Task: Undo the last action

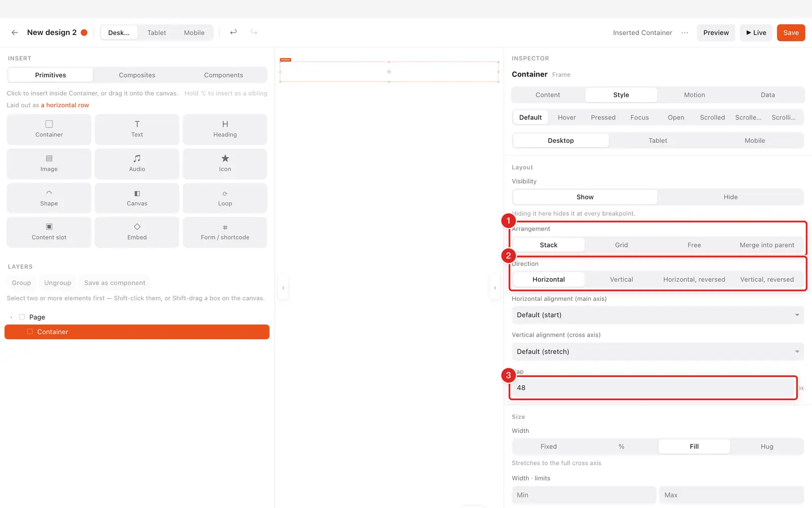Action: (233, 33)
